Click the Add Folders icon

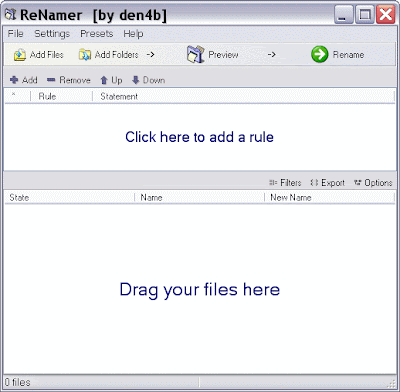(85, 55)
